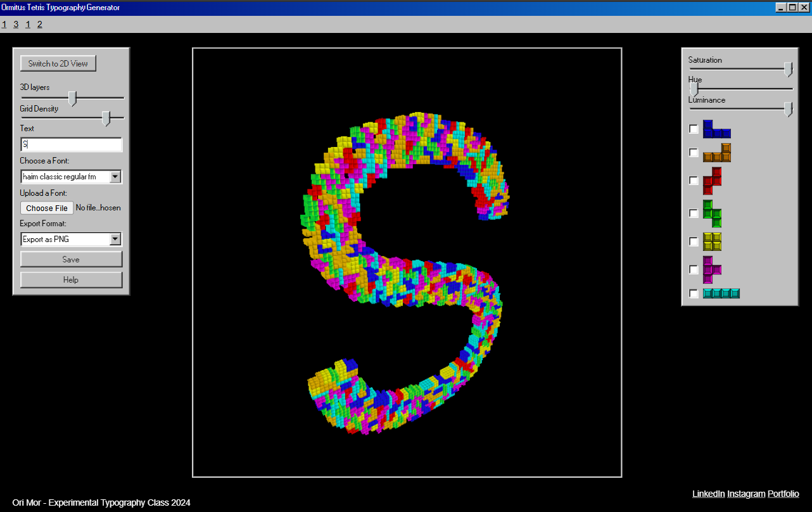Viewport: 812px width, 512px height.
Task: Open the Help button
Action: point(71,279)
